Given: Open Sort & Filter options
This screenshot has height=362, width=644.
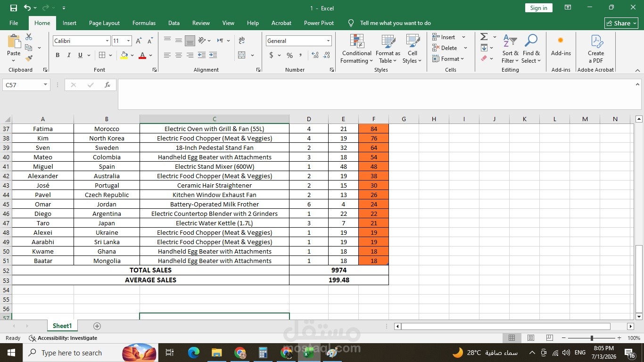Looking at the screenshot, I should (510, 49).
